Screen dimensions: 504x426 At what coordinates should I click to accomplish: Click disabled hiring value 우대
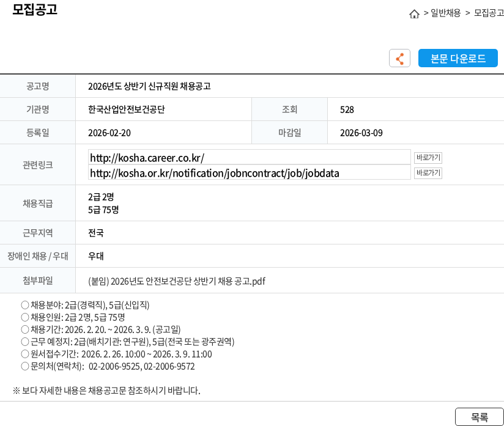tap(96, 256)
